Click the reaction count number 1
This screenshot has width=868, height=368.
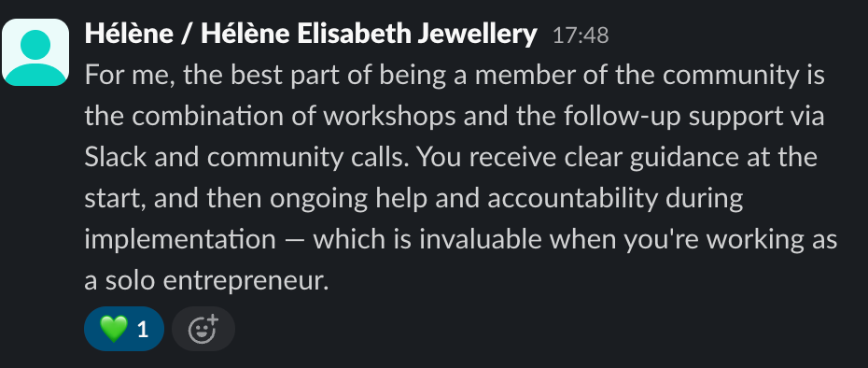point(143,330)
